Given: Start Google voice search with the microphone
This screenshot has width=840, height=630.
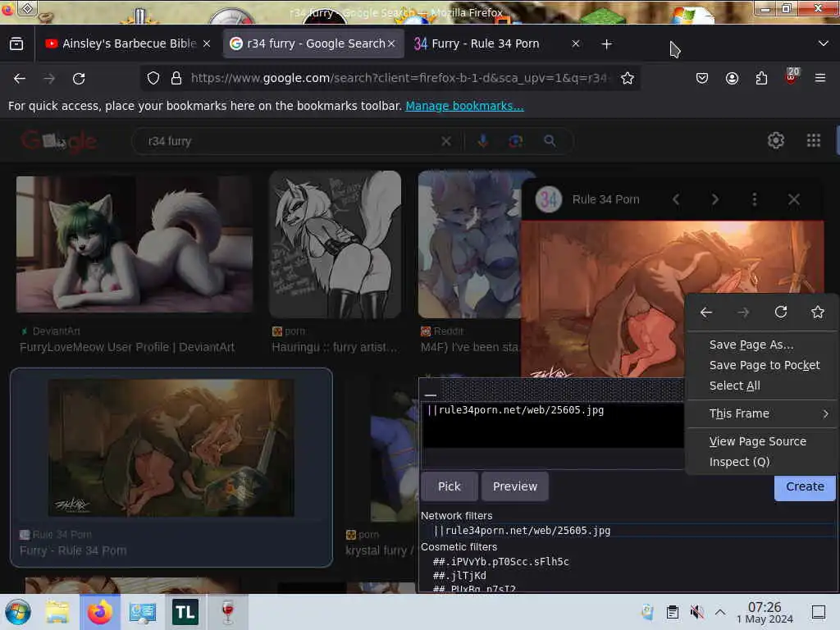Looking at the screenshot, I should [482, 141].
